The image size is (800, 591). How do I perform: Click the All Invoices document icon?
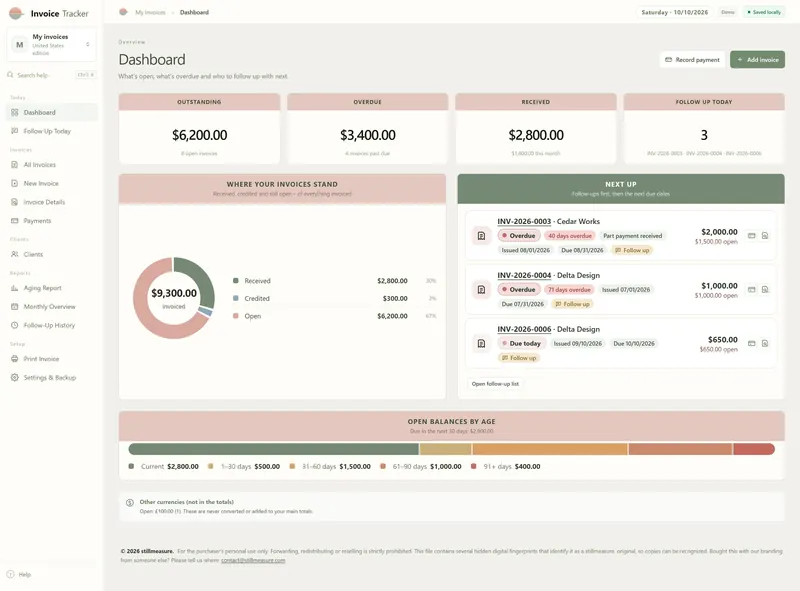tap(14, 165)
